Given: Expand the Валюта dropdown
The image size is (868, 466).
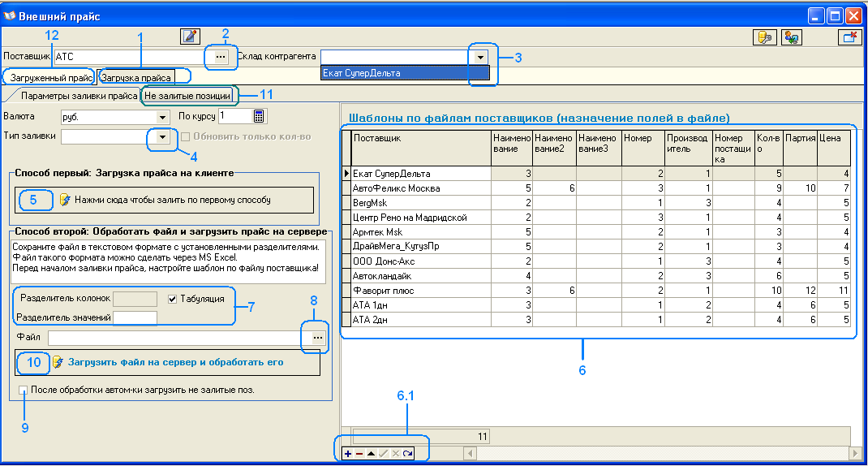Looking at the screenshot, I should click(x=162, y=117).
